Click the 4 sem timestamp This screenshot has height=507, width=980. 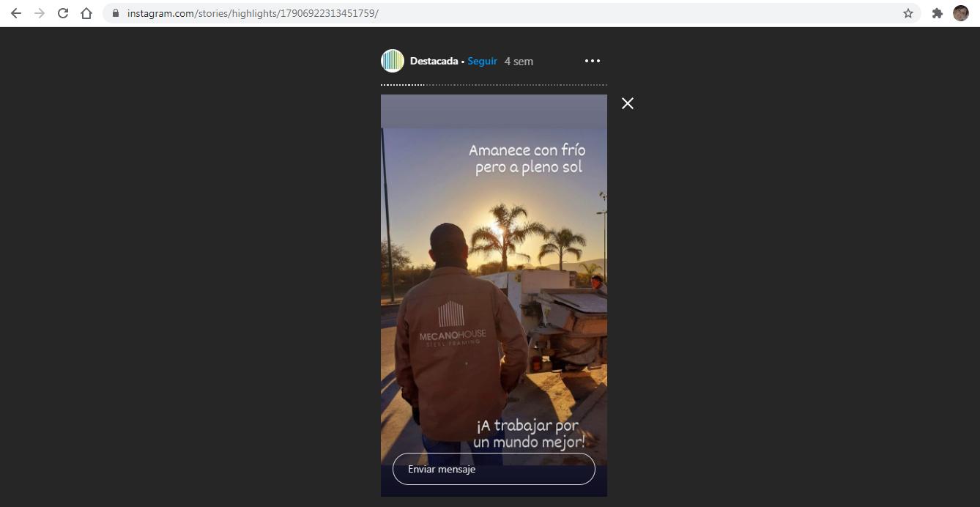click(x=519, y=61)
